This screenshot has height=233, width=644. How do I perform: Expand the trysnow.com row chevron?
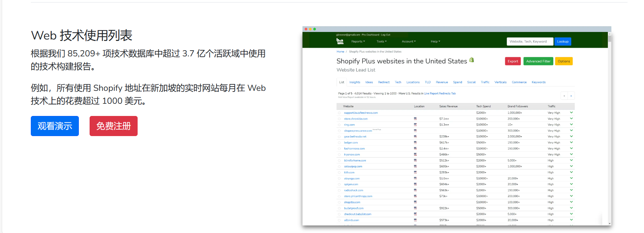pos(571,154)
